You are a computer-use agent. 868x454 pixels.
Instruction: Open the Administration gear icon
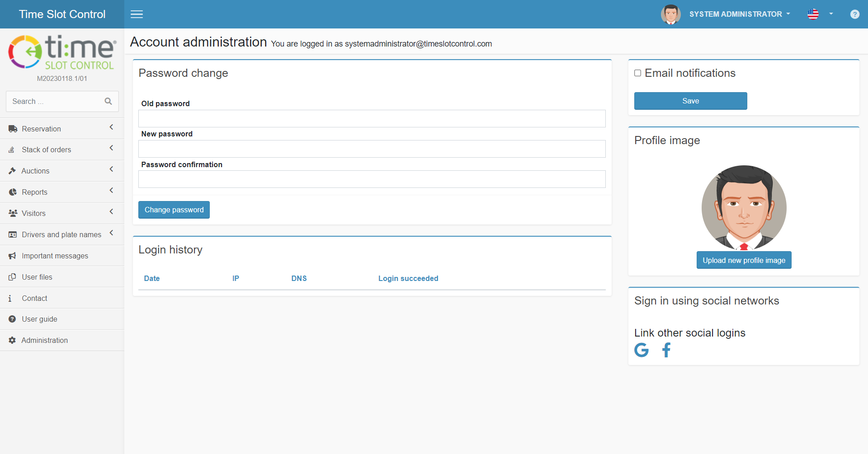pos(12,340)
